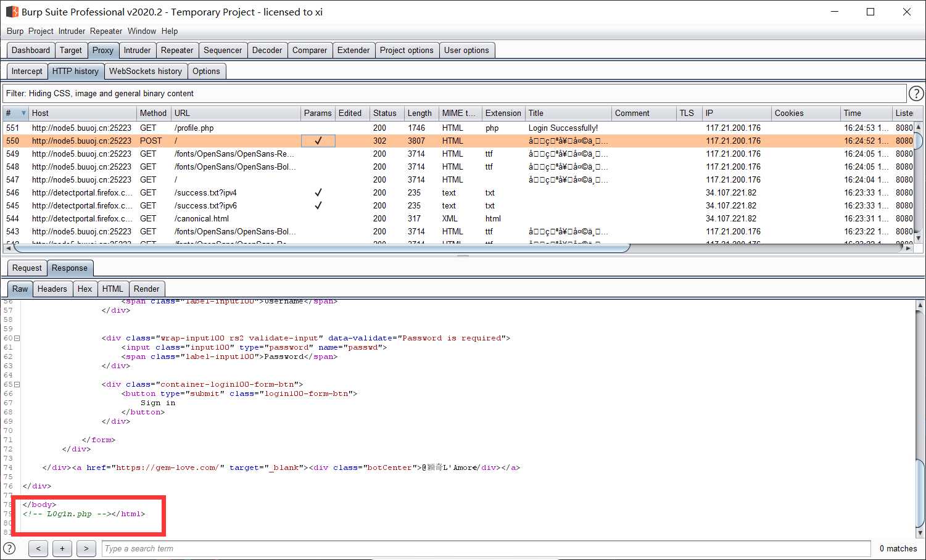Select the HTML view tab

pyautogui.click(x=113, y=289)
